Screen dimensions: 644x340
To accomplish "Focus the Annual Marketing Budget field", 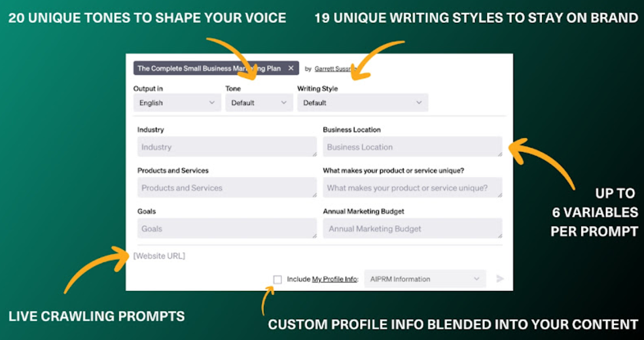I will click(412, 228).
